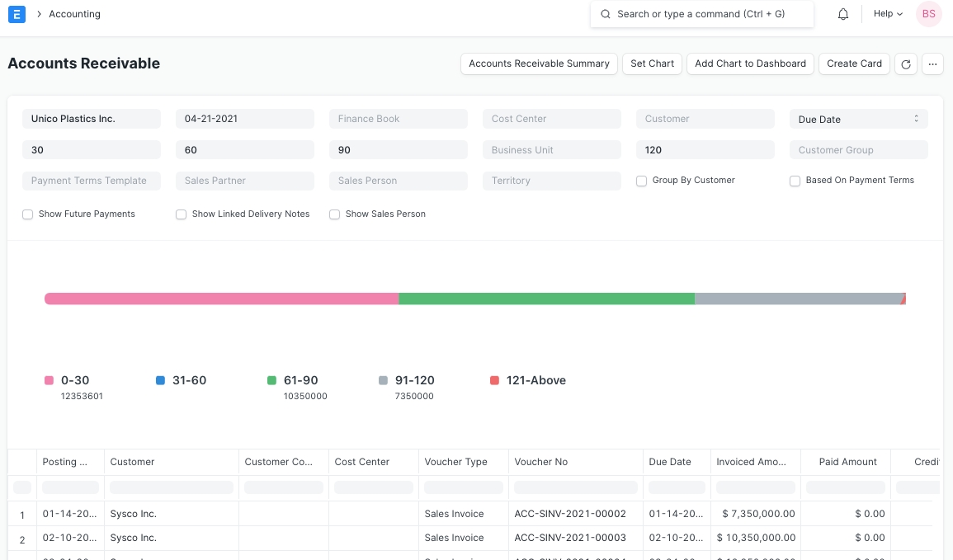Click the red 121-Above legend marker
This screenshot has height=560, width=953.
(494, 380)
